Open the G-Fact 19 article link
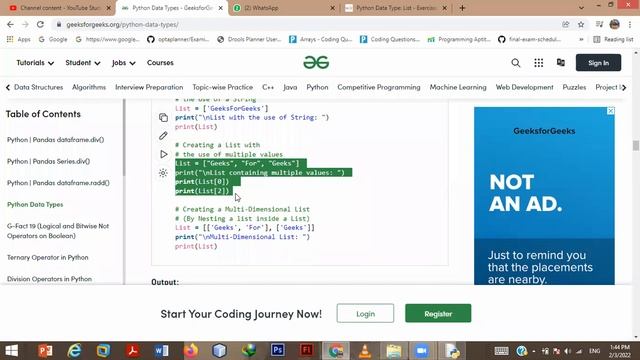The width and height of the screenshot is (640, 360). (58, 231)
